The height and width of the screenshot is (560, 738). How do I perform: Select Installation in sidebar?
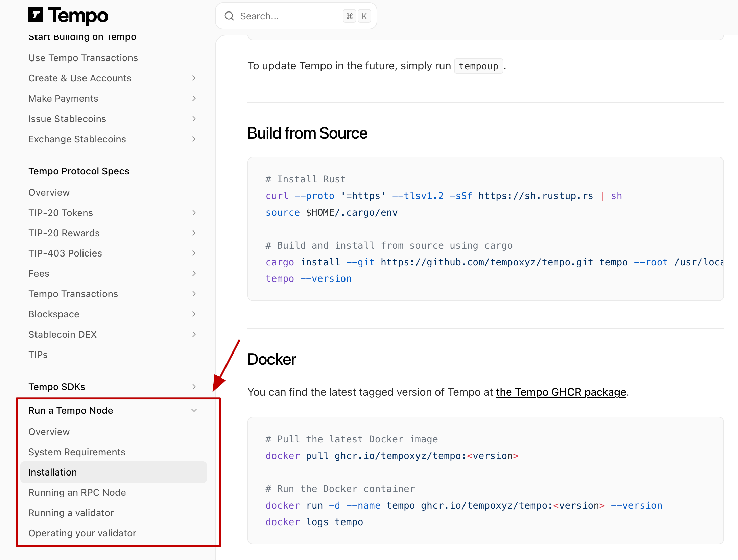(x=53, y=472)
